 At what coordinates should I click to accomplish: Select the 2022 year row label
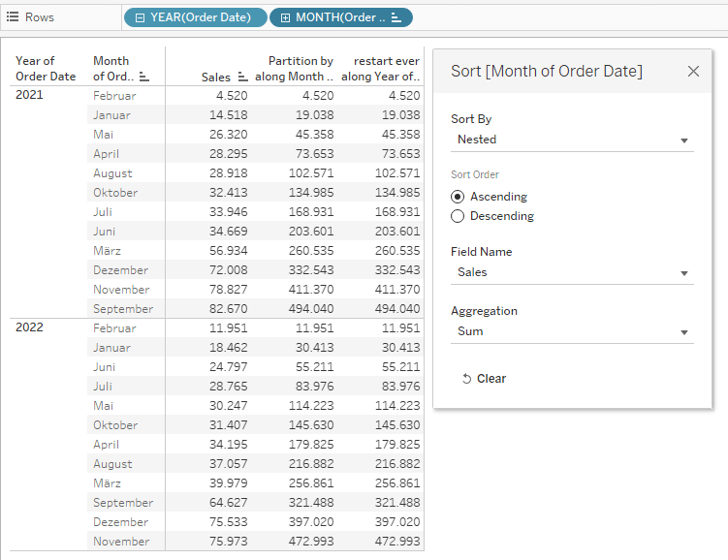pyautogui.click(x=29, y=327)
